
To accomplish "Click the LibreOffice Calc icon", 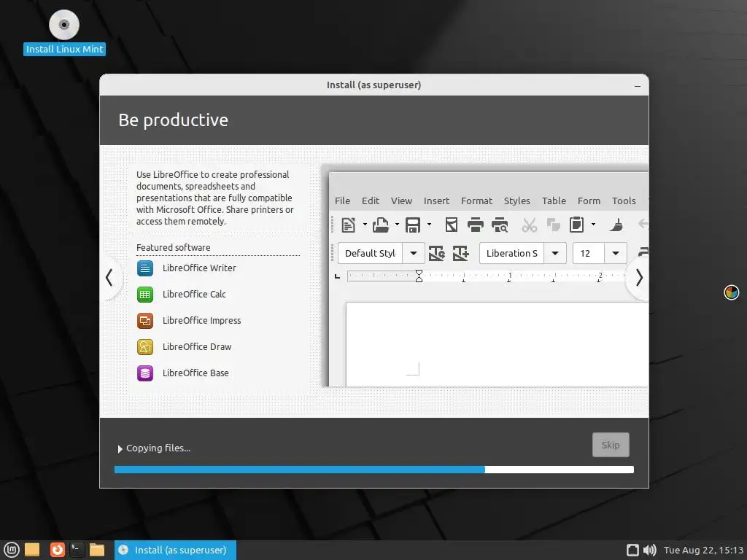I will click(x=145, y=295).
